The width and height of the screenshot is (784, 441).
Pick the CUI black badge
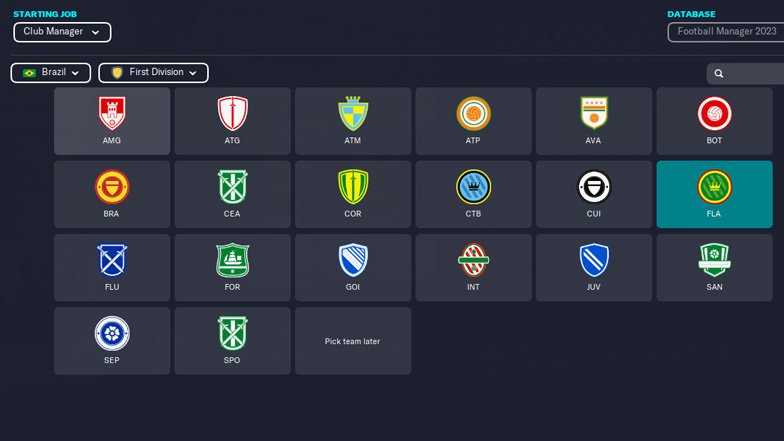[594, 186]
